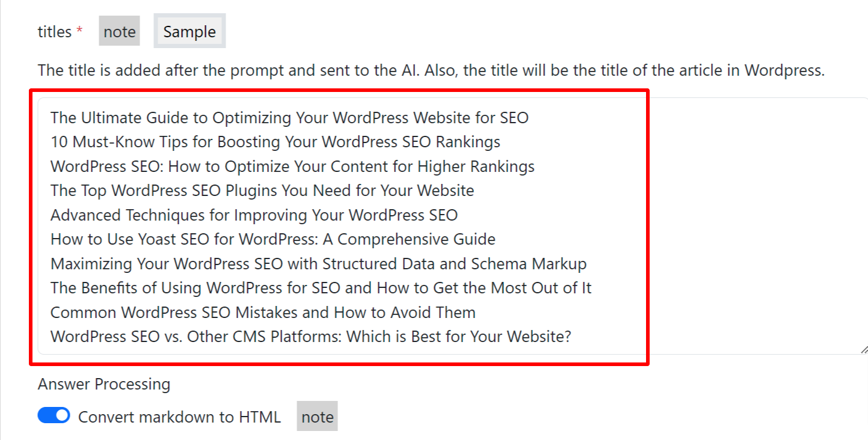Screen dimensions: 868x440
Task: Click the 'WordPress SEO vs. Other CMS' line
Action: point(310,337)
